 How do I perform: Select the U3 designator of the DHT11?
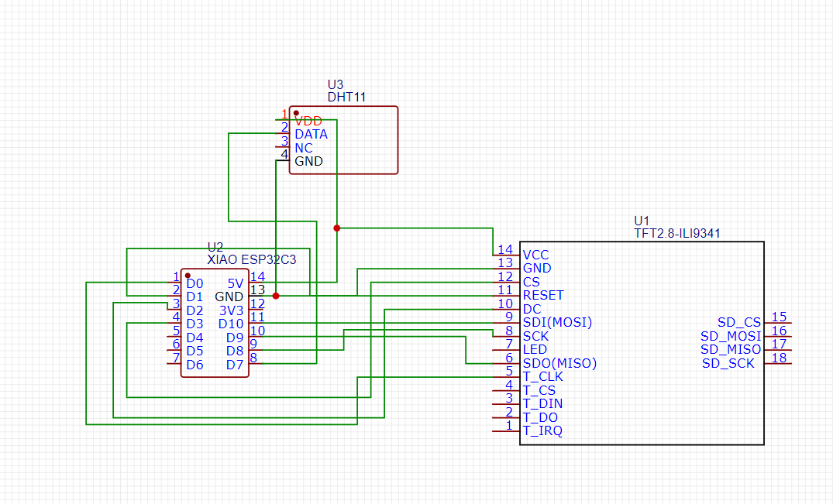[x=336, y=84]
